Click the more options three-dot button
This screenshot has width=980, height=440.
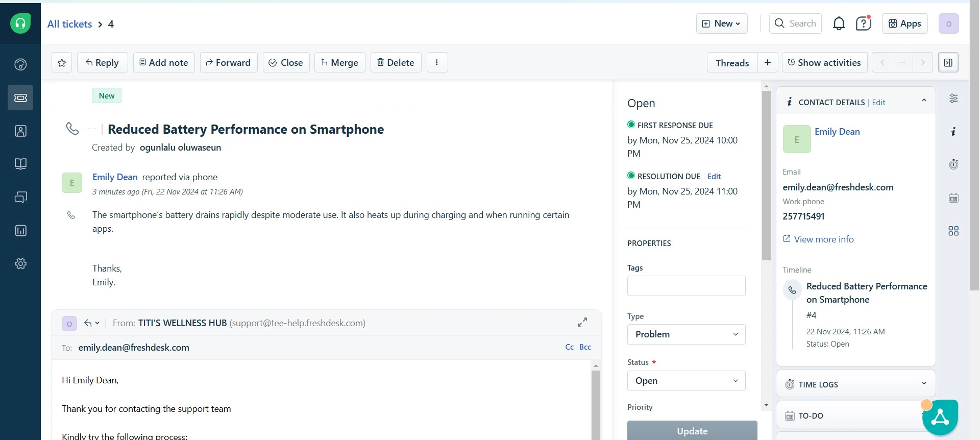[x=437, y=62]
